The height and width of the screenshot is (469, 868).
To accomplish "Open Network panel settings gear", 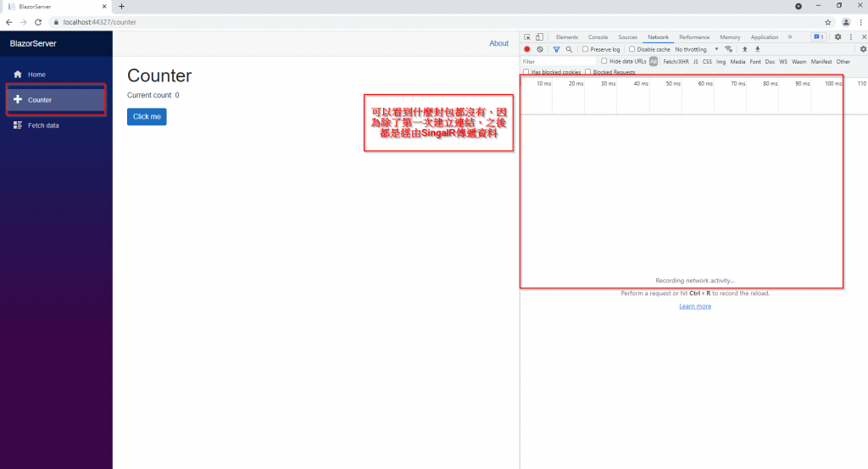I will 863,49.
